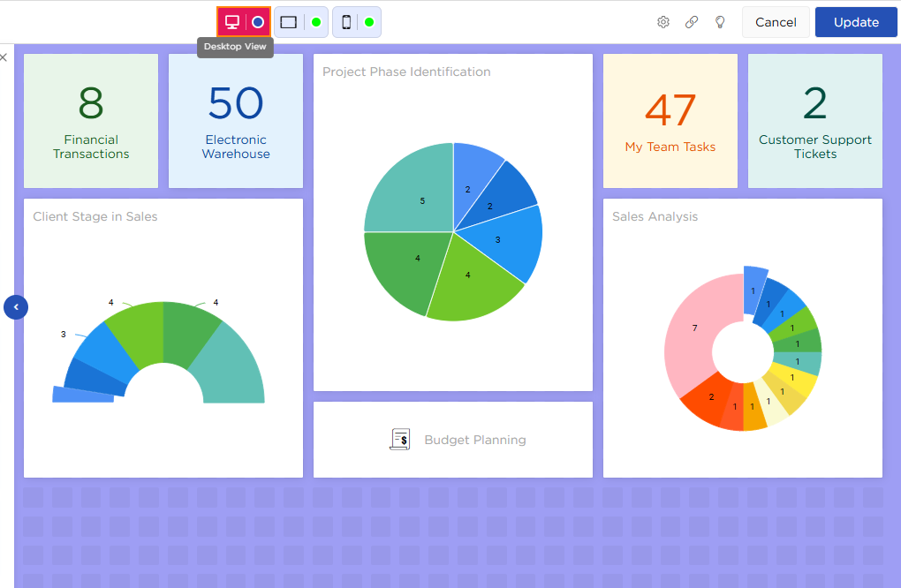Click the link chain icon
The image size is (901, 588).
click(x=692, y=22)
